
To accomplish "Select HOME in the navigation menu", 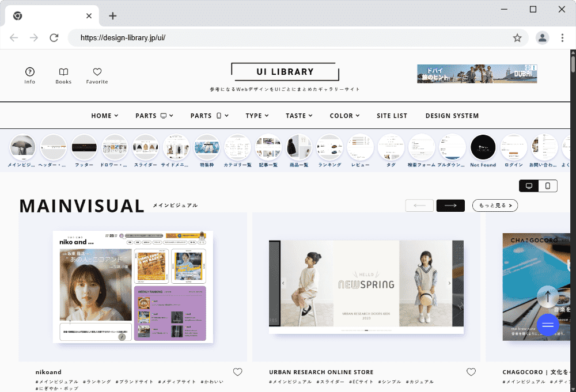I will [x=104, y=115].
